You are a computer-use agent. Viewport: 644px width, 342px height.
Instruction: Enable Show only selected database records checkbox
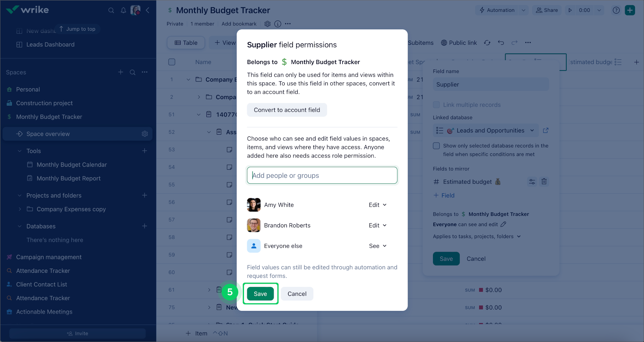436,146
